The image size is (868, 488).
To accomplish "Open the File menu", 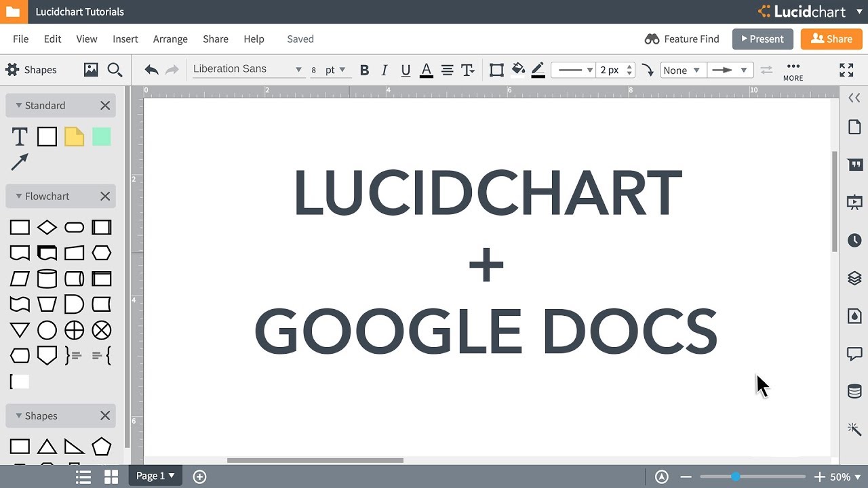I will coord(20,39).
